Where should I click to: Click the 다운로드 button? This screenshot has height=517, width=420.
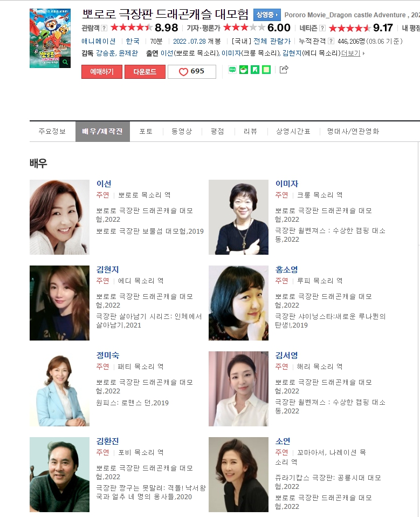coord(145,72)
